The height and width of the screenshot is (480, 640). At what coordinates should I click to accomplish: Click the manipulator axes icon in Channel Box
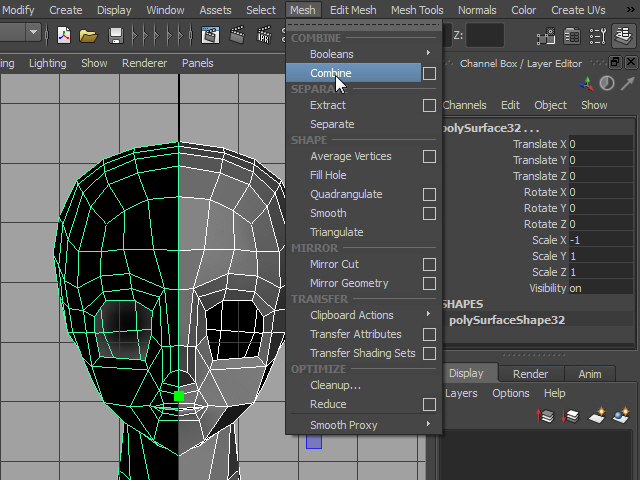click(x=586, y=84)
